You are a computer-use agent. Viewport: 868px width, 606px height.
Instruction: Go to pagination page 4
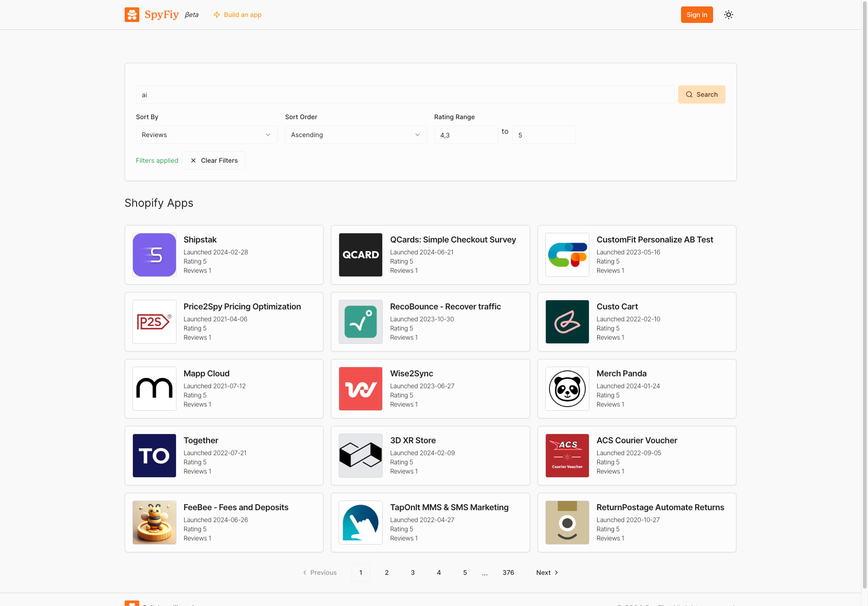coord(439,573)
